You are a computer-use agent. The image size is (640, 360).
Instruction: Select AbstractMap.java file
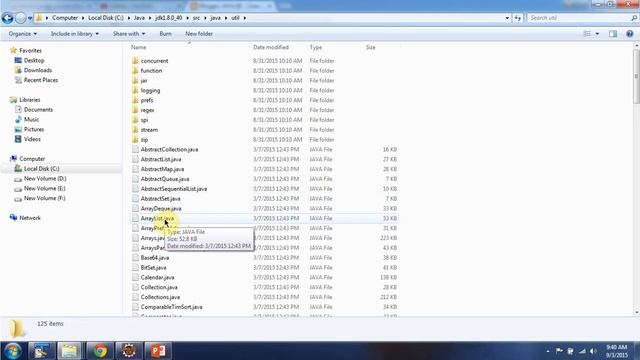pyautogui.click(x=162, y=169)
